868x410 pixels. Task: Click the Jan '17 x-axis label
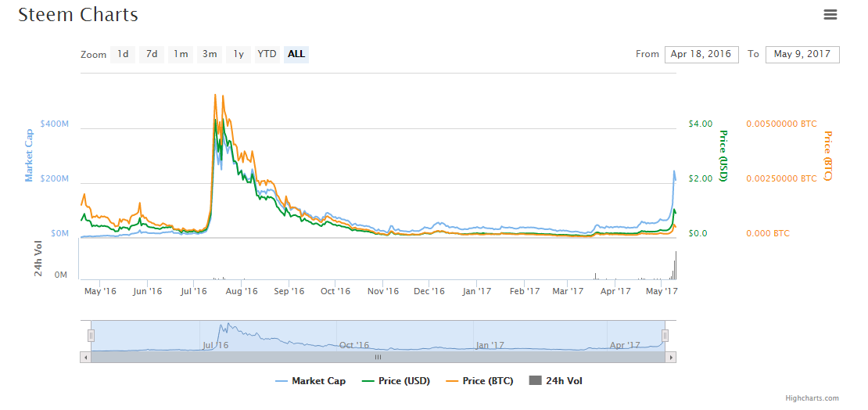(477, 291)
